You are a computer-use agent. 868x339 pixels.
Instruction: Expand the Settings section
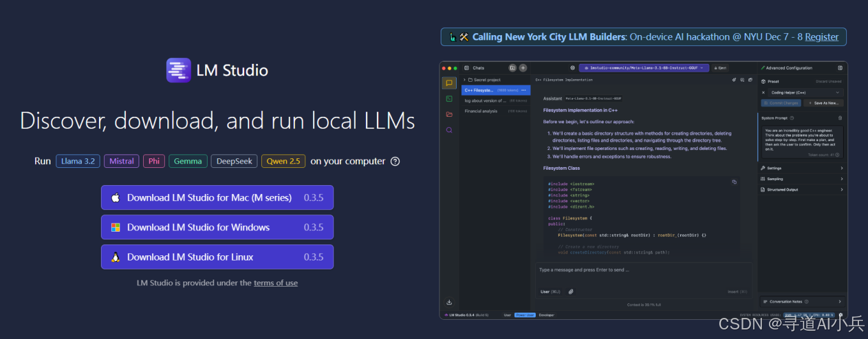click(x=802, y=168)
